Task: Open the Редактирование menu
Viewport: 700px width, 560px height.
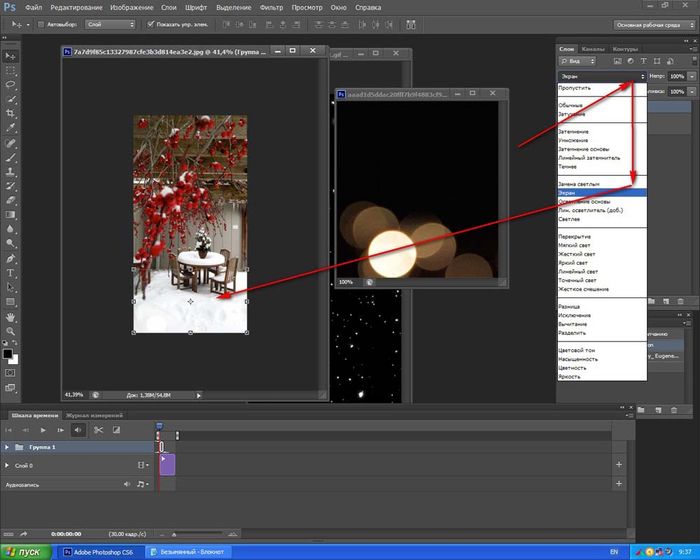Action: pyautogui.click(x=76, y=8)
